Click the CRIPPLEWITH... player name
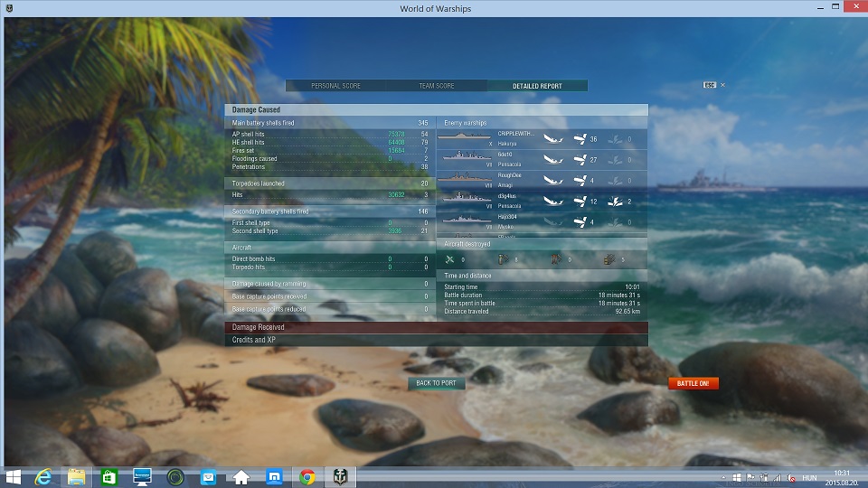This screenshot has width=868, height=488. 515,134
